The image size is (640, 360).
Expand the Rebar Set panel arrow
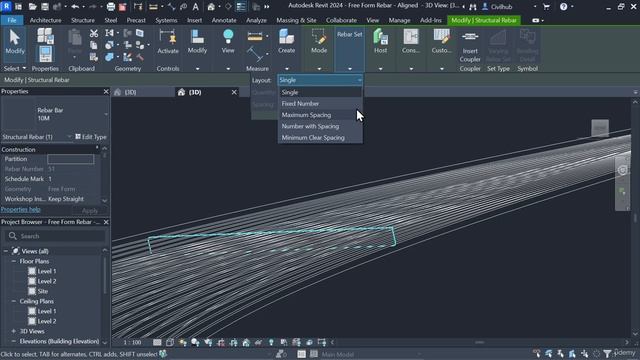pos(350,69)
